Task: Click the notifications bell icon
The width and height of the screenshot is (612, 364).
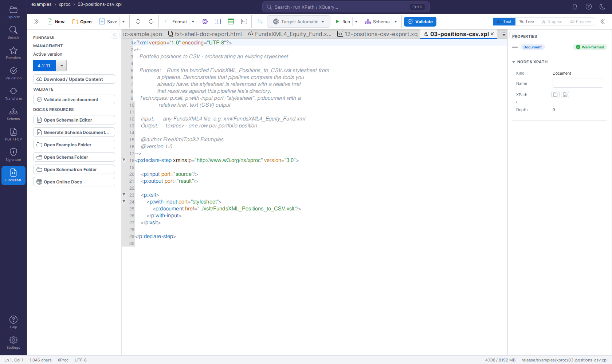Action: pos(575,7)
